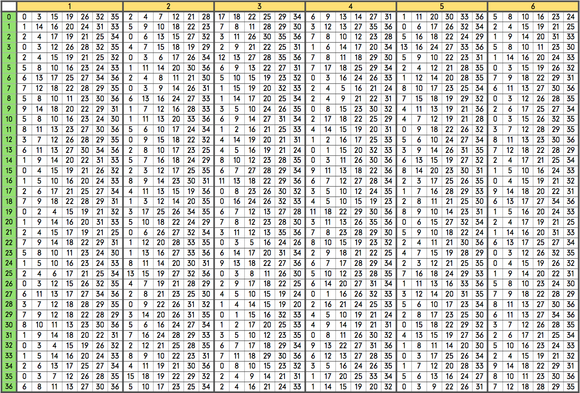Click value 35 in row 0, group 1
The image size is (580, 393).
tap(115, 17)
